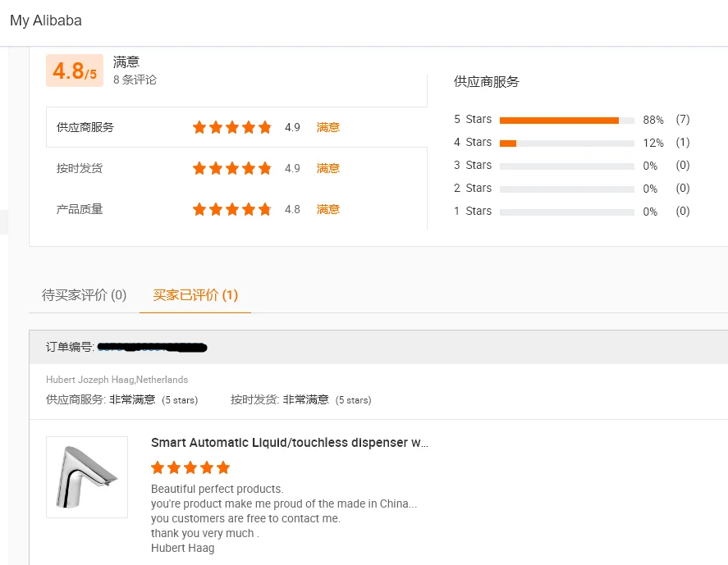The image size is (728, 565).
Task: Click 满意 next to 按时发货 rating
Action: click(x=328, y=168)
